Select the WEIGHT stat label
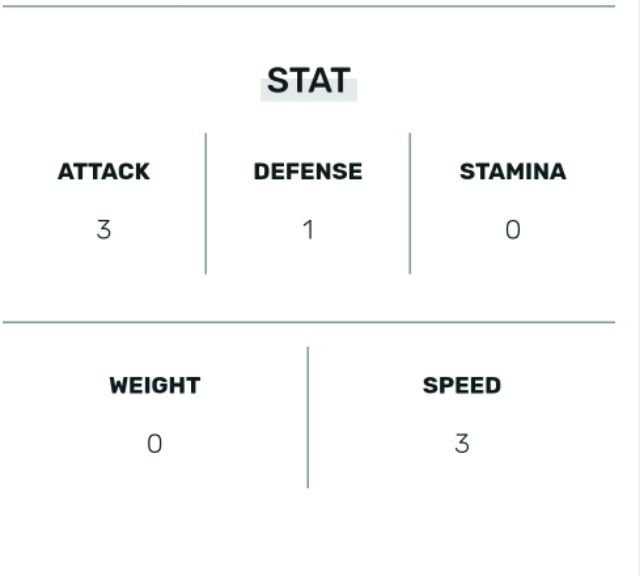 155,386
